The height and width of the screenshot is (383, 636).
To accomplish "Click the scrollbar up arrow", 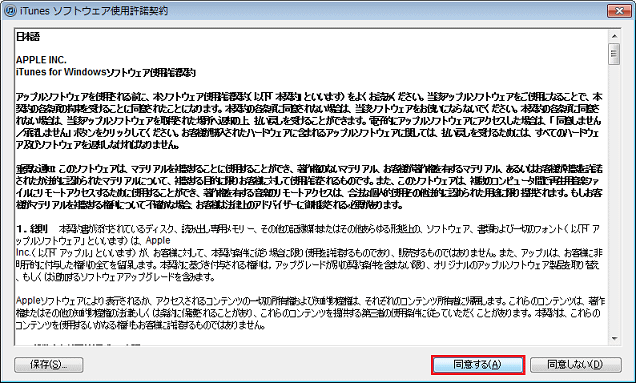I will pyautogui.click(x=615, y=37).
